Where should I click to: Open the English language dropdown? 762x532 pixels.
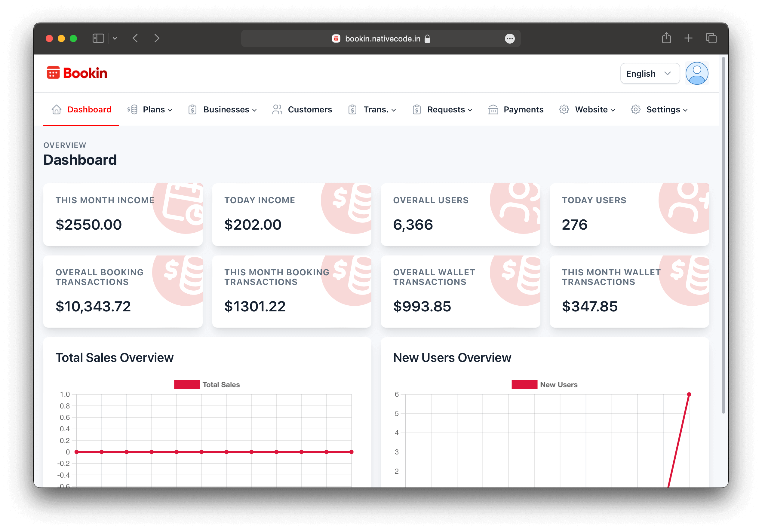[x=650, y=74]
